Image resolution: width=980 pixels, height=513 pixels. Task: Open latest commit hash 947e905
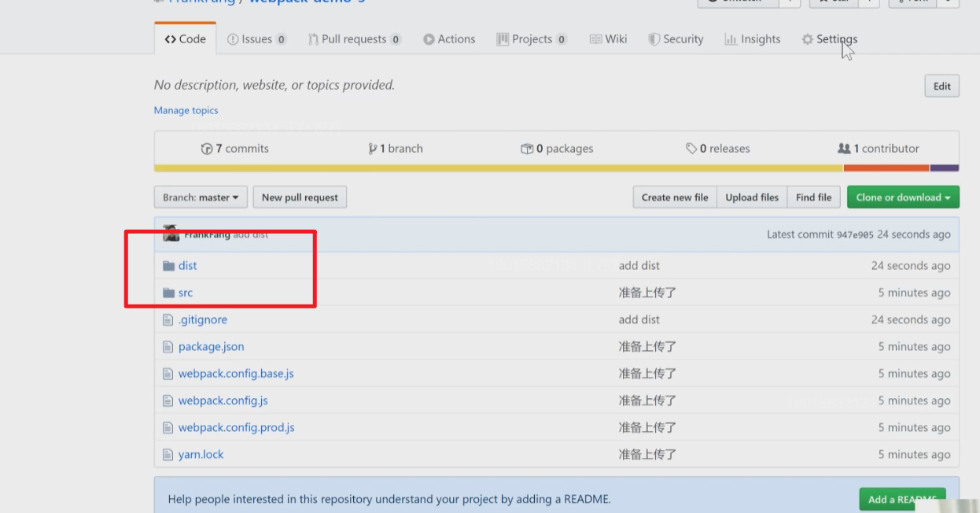[x=855, y=234]
